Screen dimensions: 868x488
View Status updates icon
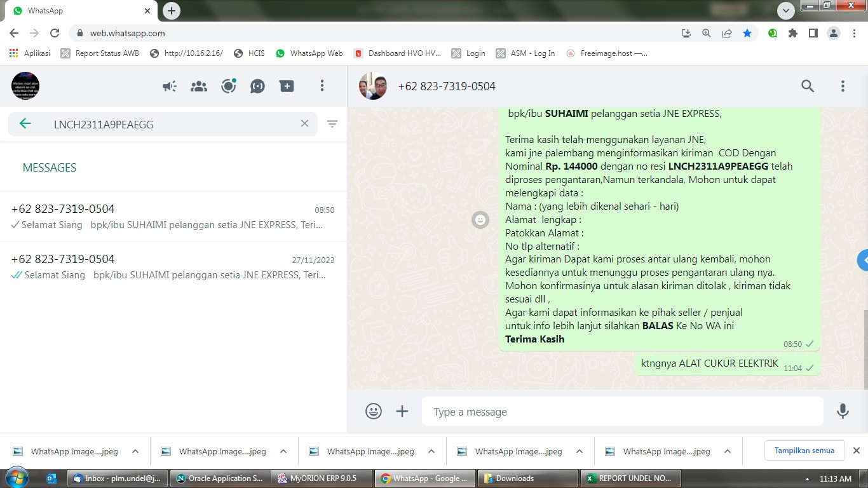(229, 86)
